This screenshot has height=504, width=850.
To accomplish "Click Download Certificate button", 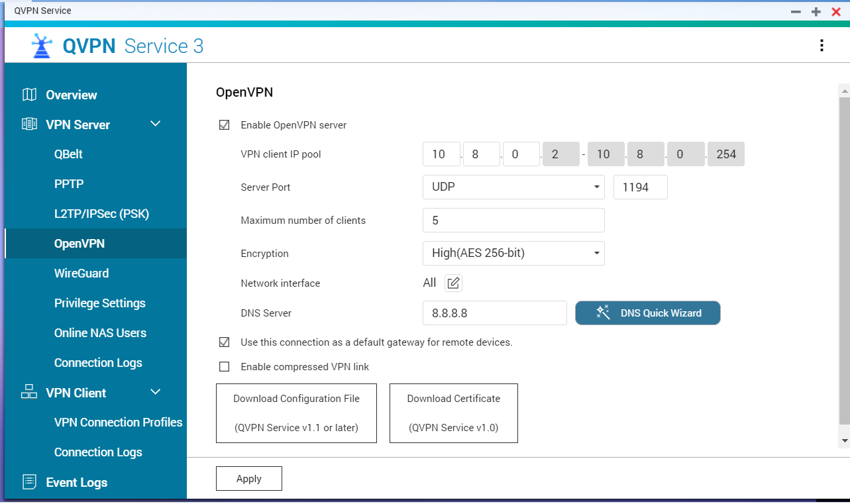I will click(x=454, y=413).
